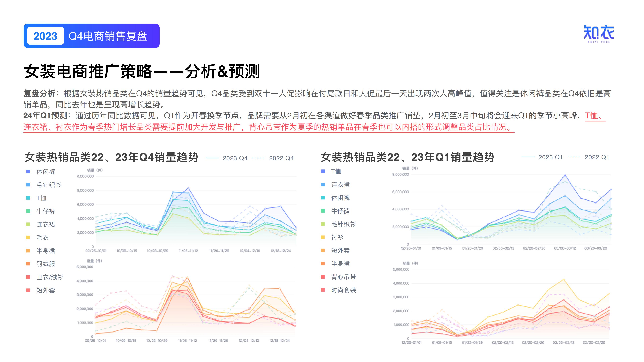The height and width of the screenshot is (362, 644).
Task: Click the 卫衣/绒衫 legend color square
Action: point(28,277)
